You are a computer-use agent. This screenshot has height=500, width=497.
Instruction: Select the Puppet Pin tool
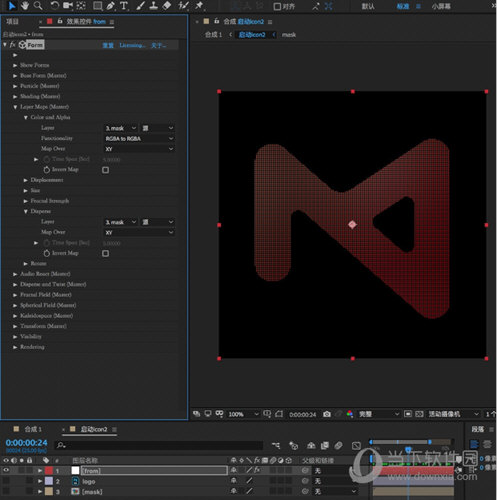tap(199, 6)
